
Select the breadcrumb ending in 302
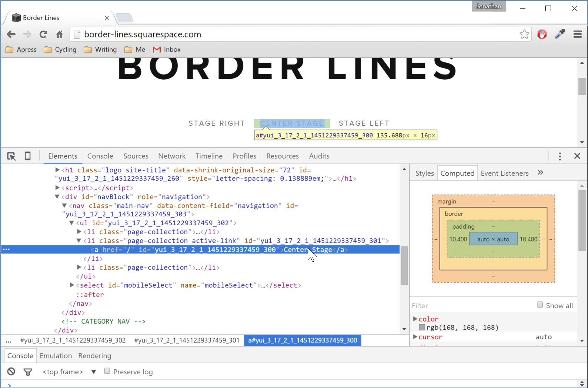pyautogui.click(x=73, y=340)
